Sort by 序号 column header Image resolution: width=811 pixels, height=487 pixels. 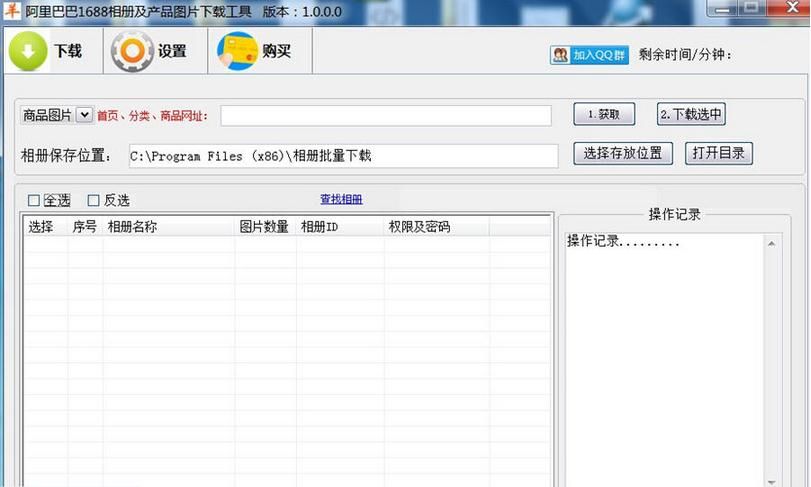[x=85, y=226]
